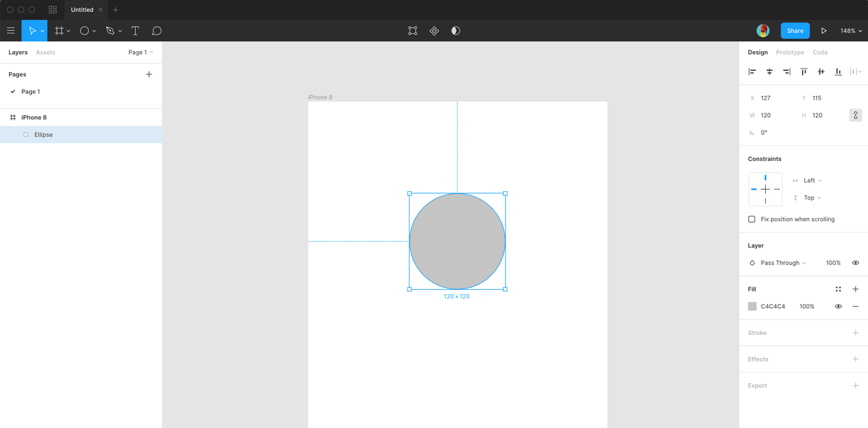Image resolution: width=868 pixels, height=428 pixels.
Task: Click the constraints diagram box
Action: (x=765, y=189)
